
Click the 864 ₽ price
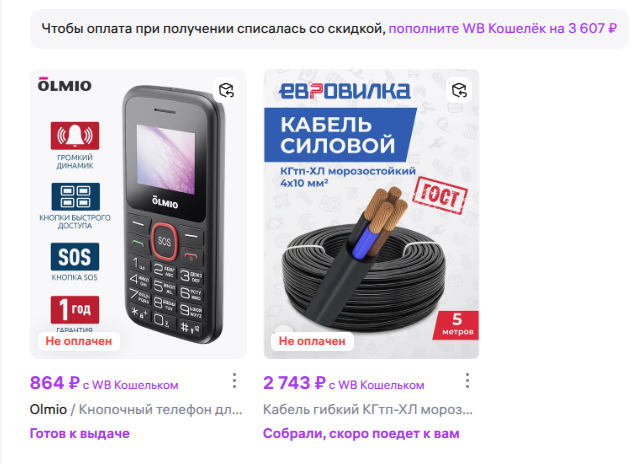coord(55,383)
